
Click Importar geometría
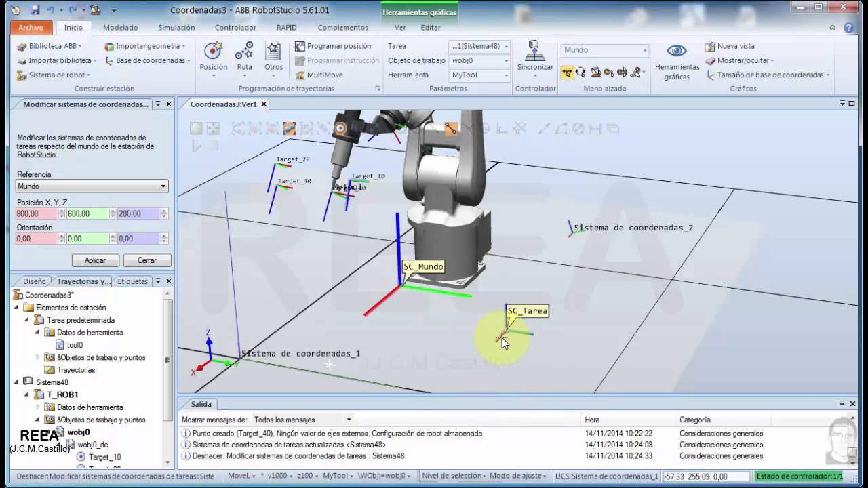145,46
